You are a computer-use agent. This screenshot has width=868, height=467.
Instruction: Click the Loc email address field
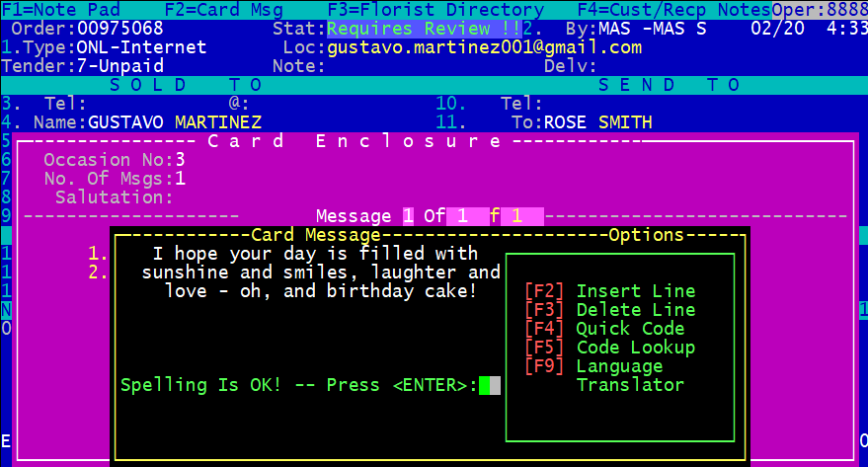coord(484,47)
